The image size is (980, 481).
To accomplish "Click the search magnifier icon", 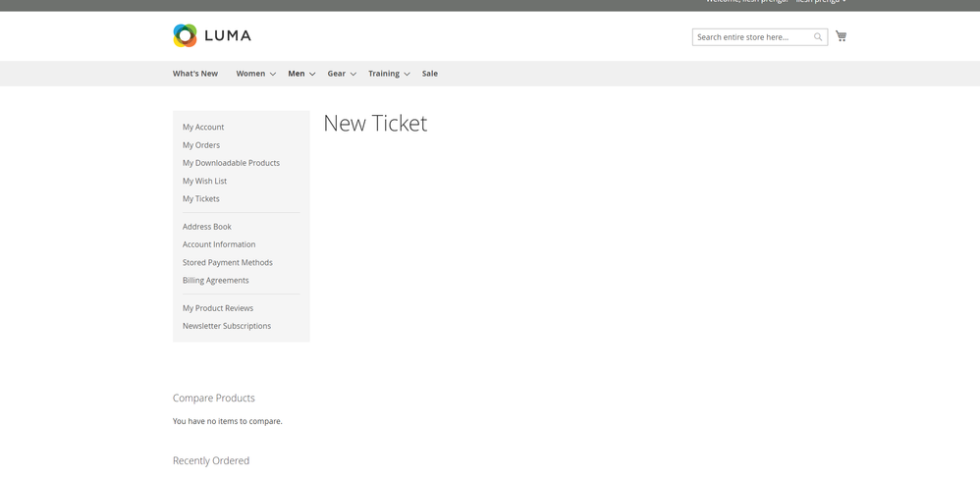I will [x=818, y=37].
